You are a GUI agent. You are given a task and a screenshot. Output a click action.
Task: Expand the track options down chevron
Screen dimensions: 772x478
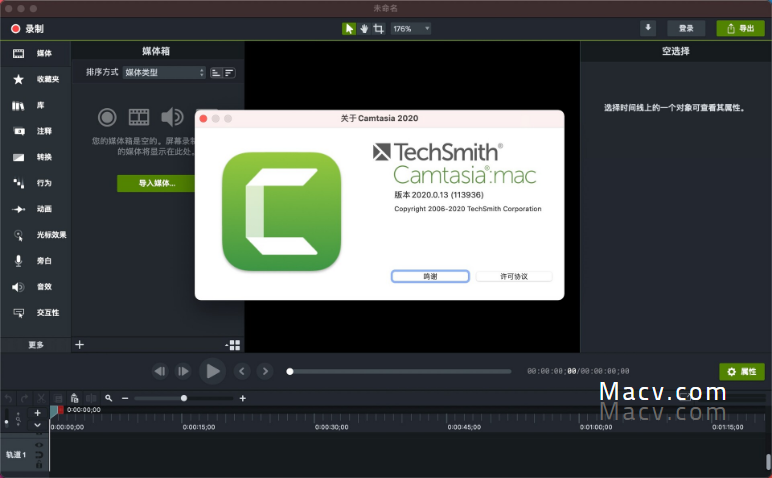[37, 425]
